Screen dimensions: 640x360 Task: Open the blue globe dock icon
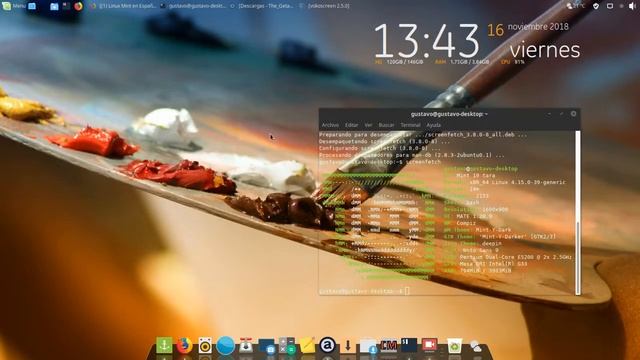[225, 346]
